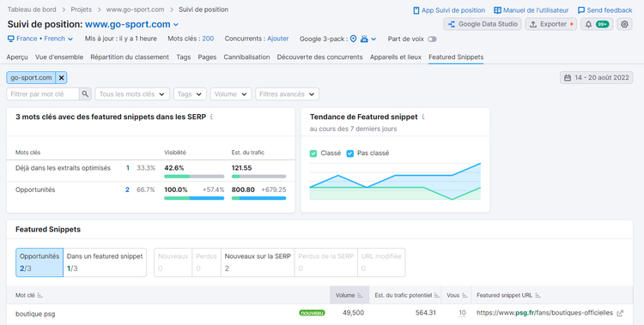Click the 42.6% visibility progress bar

[x=194, y=177]
